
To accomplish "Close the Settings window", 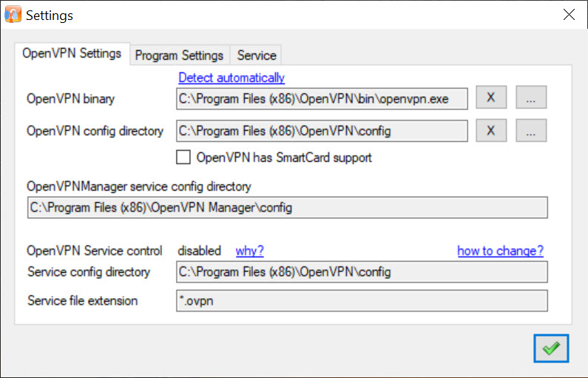I will [569, 15].
